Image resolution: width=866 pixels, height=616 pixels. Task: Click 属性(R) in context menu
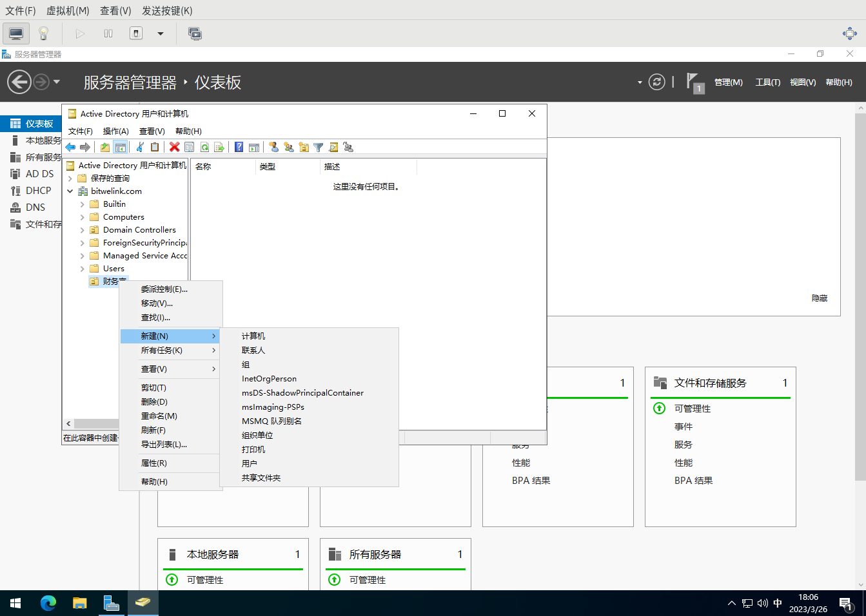154,463
